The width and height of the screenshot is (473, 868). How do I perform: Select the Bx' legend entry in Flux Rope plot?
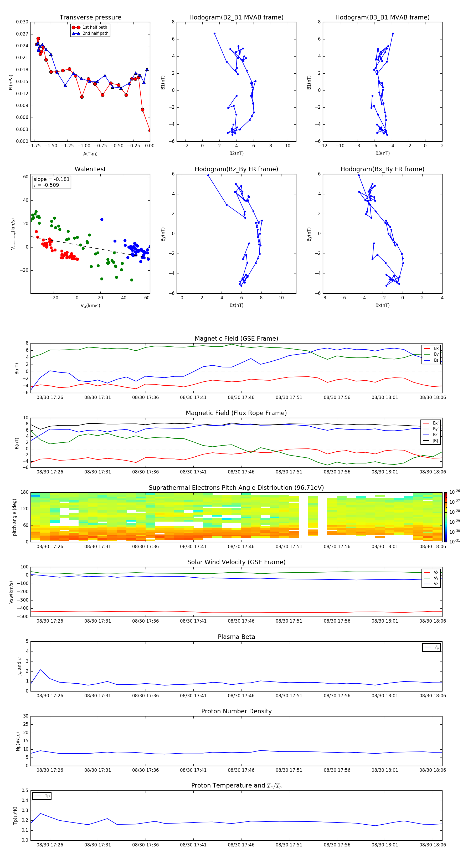click(431, 423)
